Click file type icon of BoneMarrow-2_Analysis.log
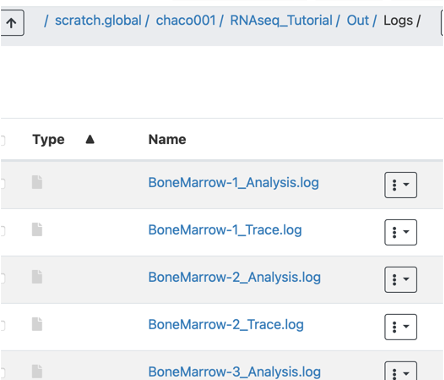Viewport: 444px width, 380px height. click(37, 277)
